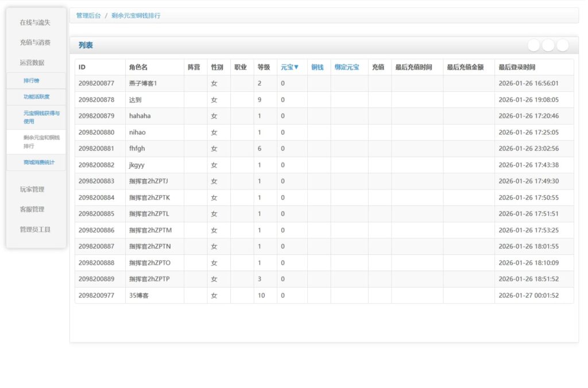The height and width of the screenshot is (388, 588).
Task: Select 剩余元宝和铜钱排行 in sidebar
Action: pos(41,142)
